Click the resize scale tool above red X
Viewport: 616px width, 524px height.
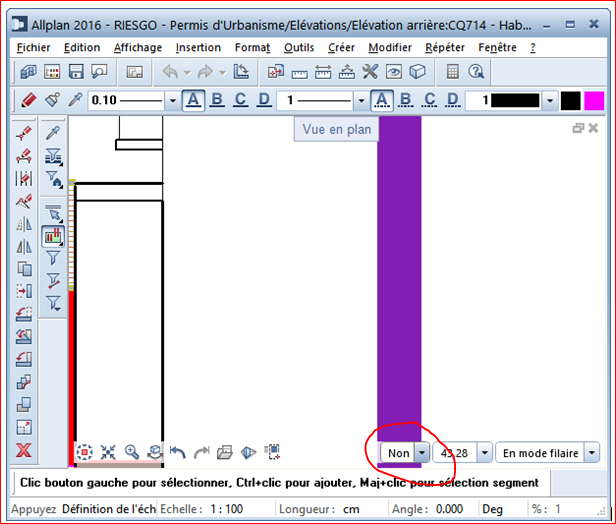[24, 427]
